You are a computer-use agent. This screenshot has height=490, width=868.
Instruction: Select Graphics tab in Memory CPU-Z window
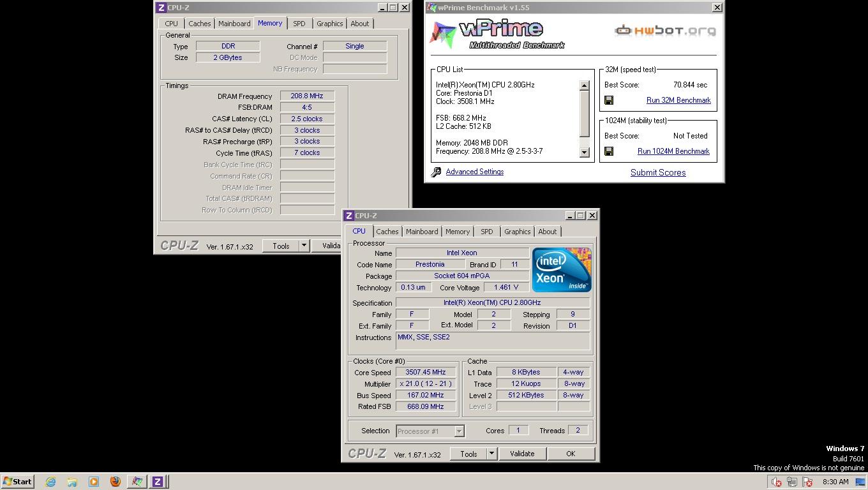[x=330, y=24]
